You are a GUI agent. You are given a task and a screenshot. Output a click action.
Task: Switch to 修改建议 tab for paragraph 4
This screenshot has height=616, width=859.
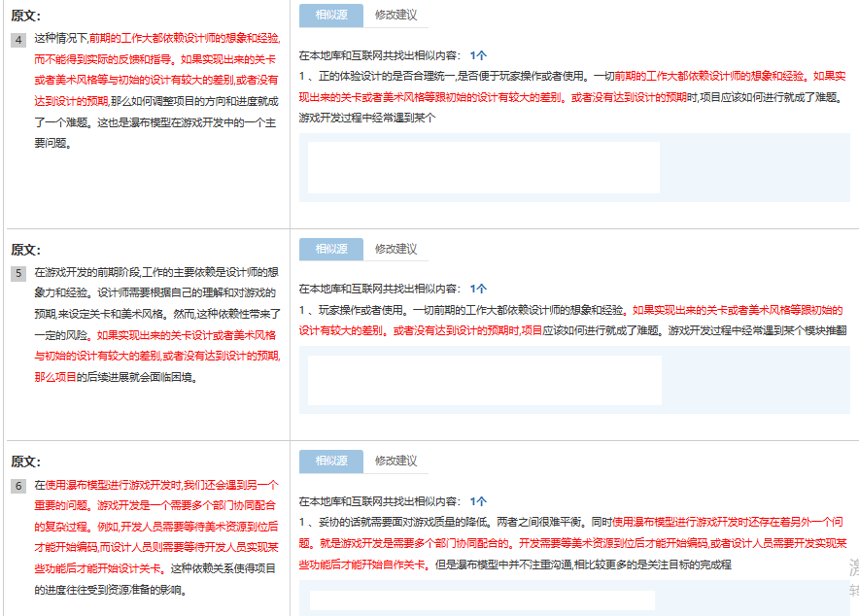(395, 16)
